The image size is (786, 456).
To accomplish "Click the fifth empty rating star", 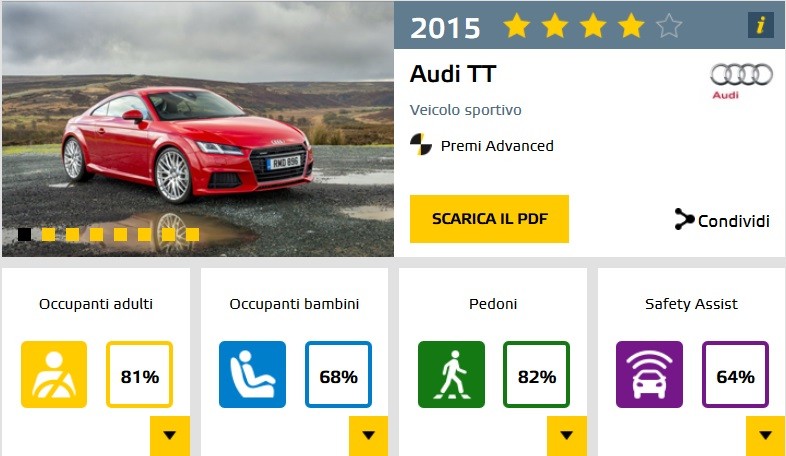I will [x=669, y=26].
